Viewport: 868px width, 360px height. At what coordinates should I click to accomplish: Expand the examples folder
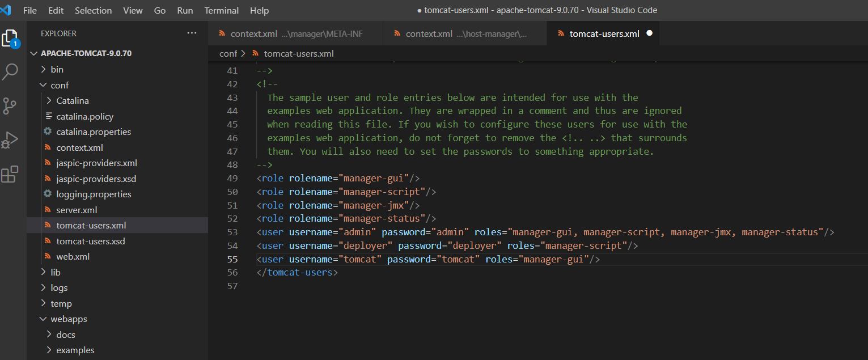tap(49, 350)
